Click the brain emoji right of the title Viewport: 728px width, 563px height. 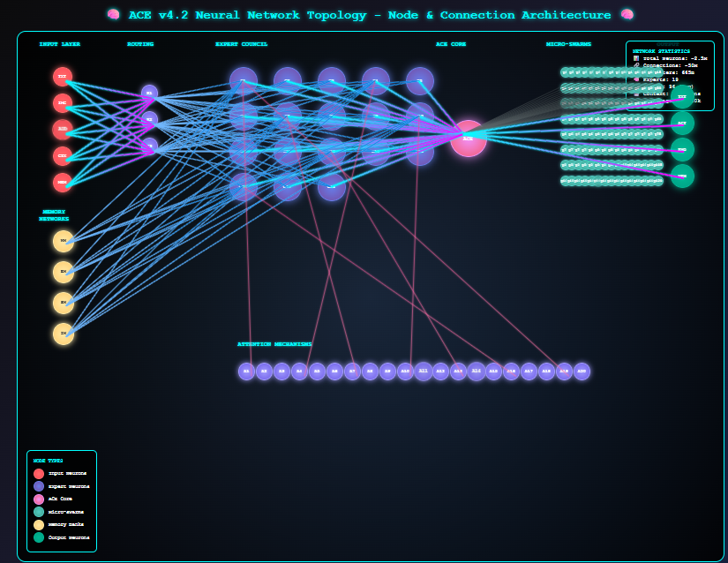627,15
